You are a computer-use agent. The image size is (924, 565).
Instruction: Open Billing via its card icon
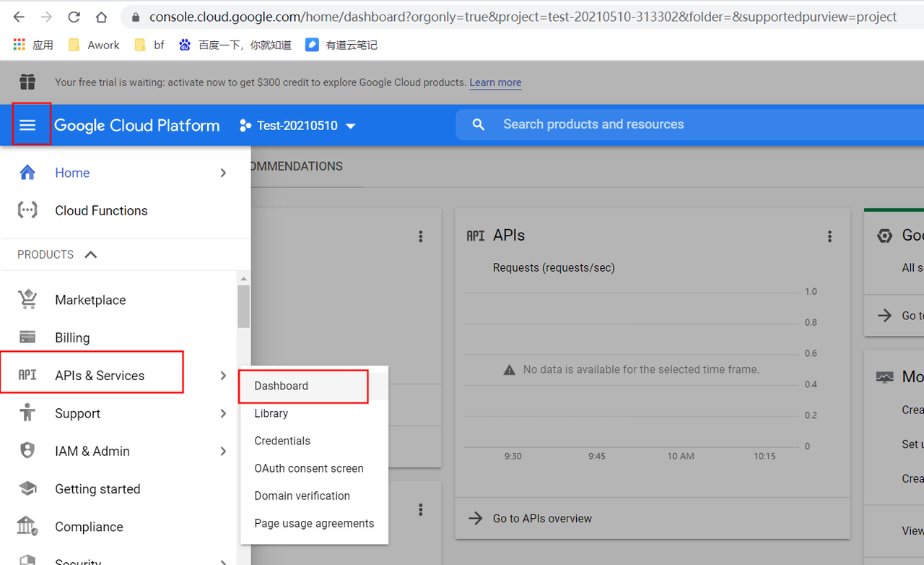[27, 337]
